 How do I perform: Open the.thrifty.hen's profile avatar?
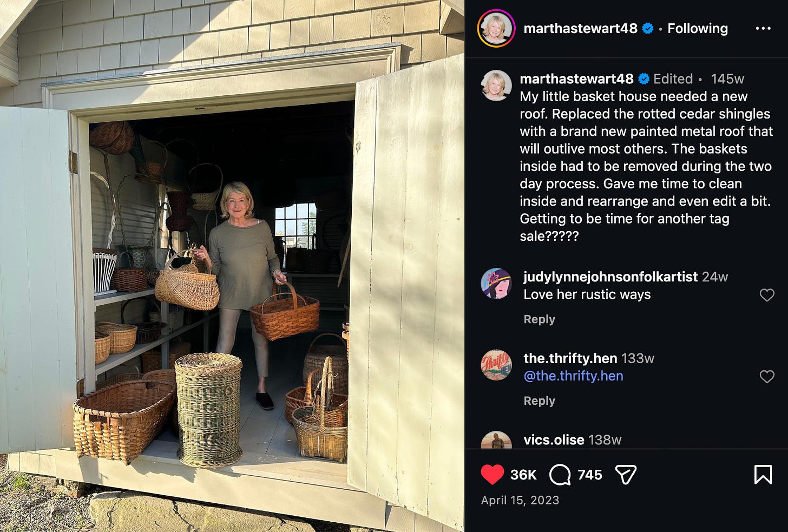[x=496, y=365]
